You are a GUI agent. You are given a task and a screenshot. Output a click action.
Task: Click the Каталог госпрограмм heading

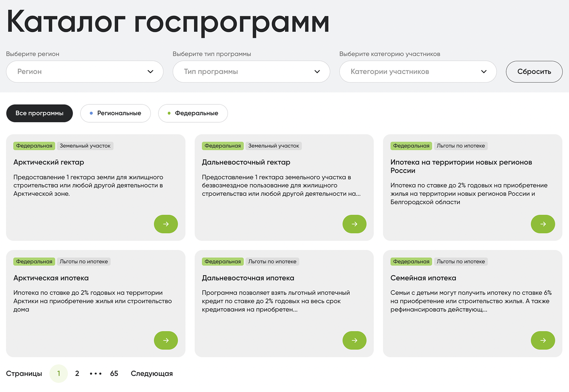pyautogui.click(x=168, y=22)
